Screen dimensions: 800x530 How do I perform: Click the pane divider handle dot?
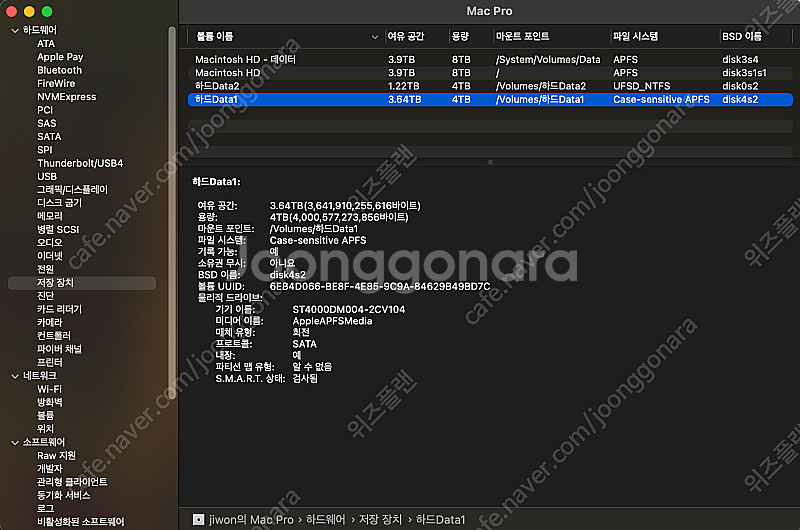pos(490,162)
